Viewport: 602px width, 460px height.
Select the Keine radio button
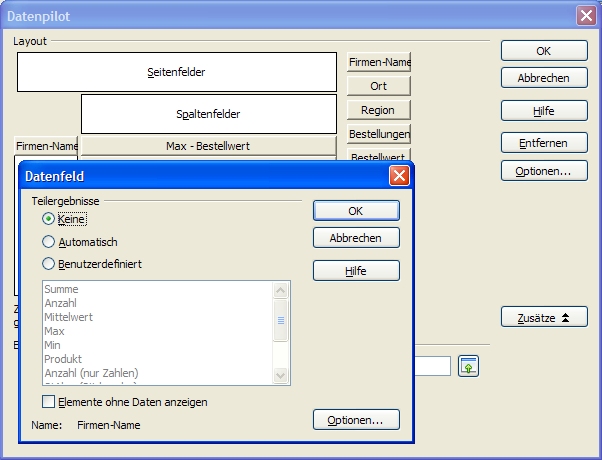tap(48, 218)
